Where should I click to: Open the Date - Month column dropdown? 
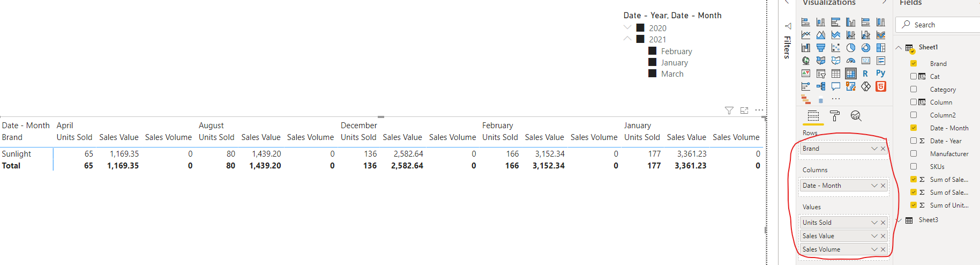tap(874, 186)
